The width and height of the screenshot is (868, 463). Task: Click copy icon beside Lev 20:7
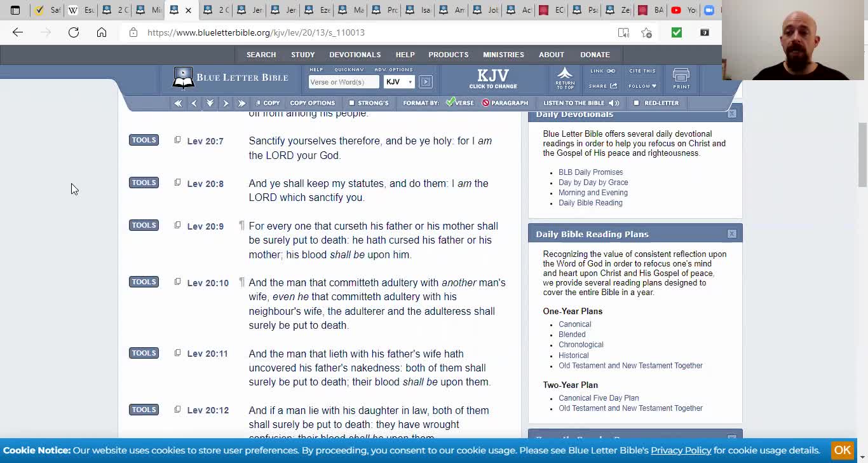point(177,140)
